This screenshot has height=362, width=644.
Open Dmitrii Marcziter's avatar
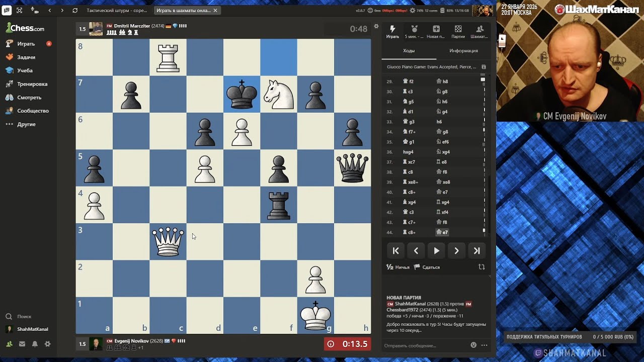point(96,29)
